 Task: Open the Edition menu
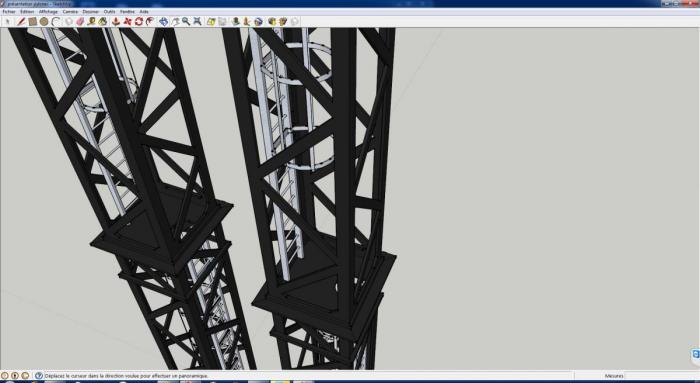[27, 12]
